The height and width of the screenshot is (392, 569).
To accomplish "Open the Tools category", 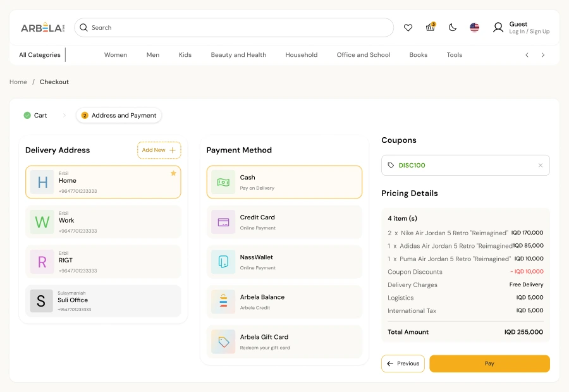I will pos(455,55).
